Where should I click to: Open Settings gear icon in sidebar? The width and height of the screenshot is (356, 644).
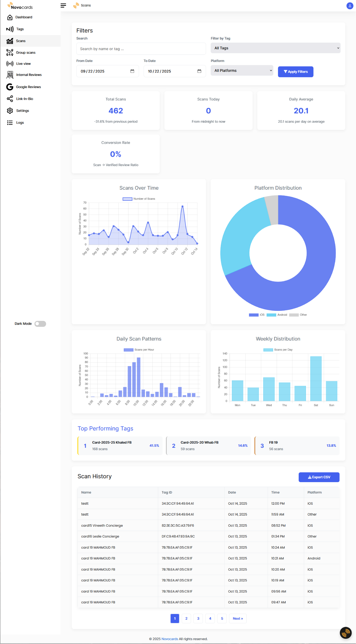click(x=10, y=111)
